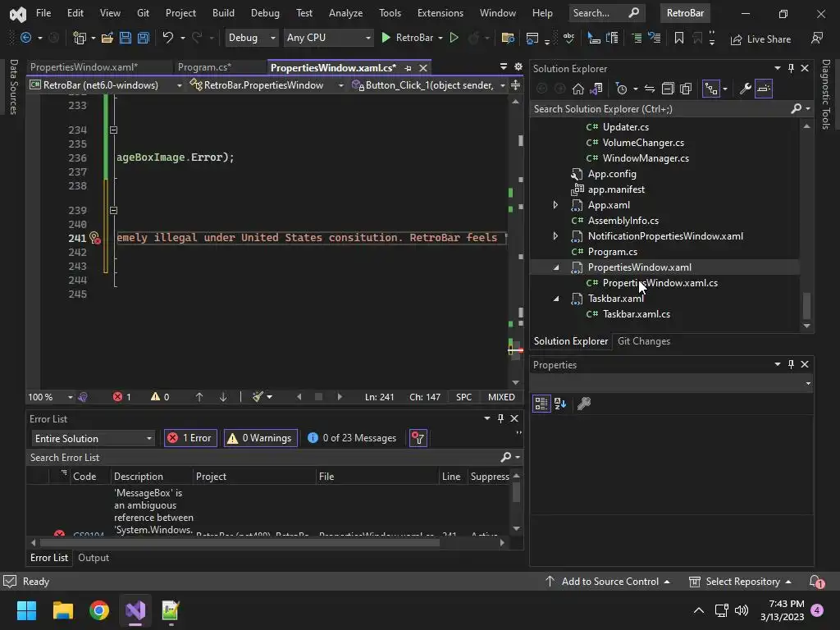Screen dimensions: 840x630
Task: Open the Solution Explorer Home view
Action: click(578, 89)
